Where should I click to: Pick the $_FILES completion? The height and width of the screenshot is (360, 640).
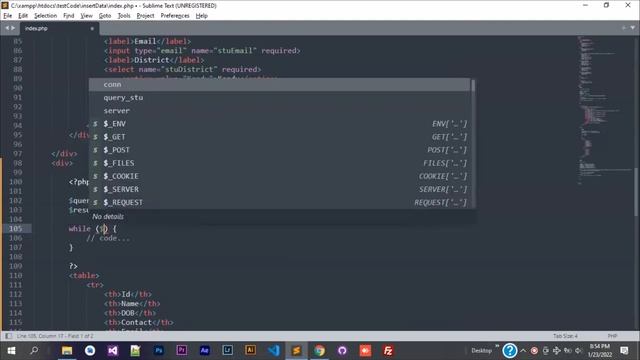[280, 163]
